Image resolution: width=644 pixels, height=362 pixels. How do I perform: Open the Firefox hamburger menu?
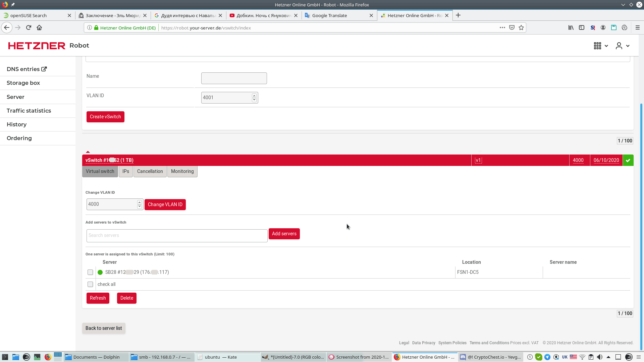[638, 28]
